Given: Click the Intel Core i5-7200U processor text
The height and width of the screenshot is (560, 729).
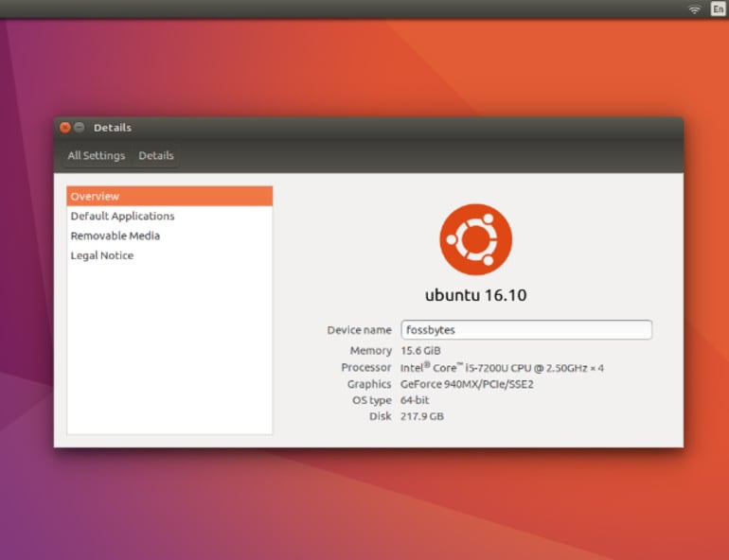Looking at the screenshot, I should (502, 368).
